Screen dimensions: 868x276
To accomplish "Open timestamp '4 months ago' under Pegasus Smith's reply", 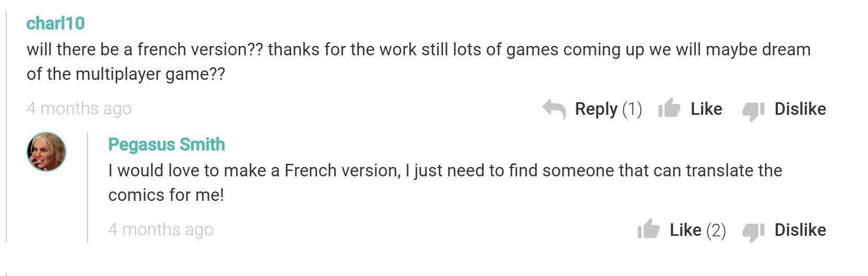I will (161, 230).
